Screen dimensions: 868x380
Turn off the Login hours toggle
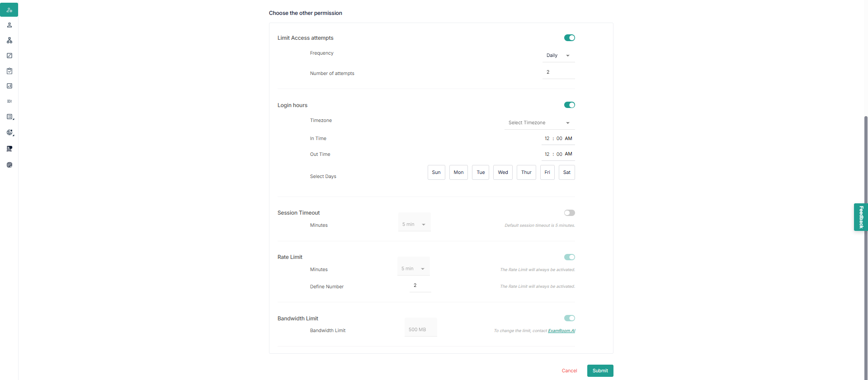pos(569,105)
